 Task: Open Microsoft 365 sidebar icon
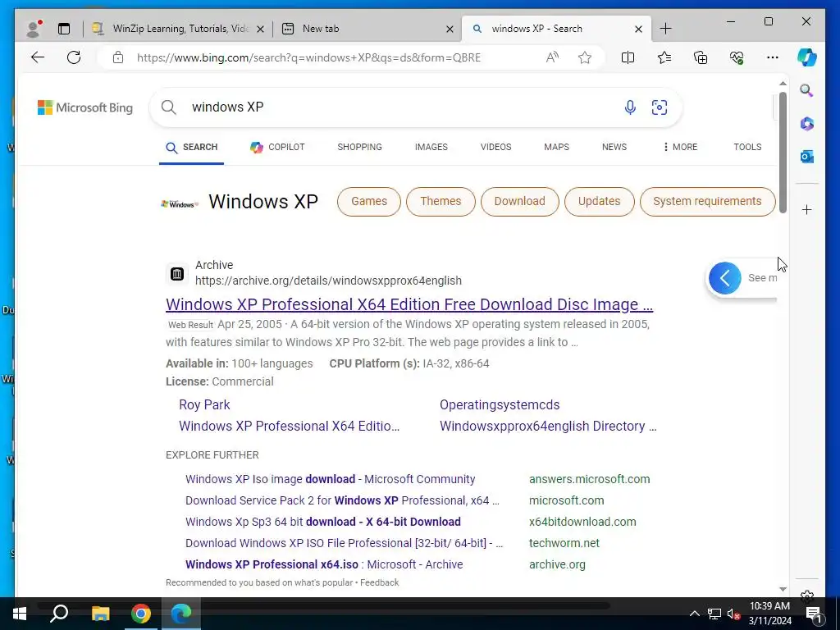click(x=807, y=124)
